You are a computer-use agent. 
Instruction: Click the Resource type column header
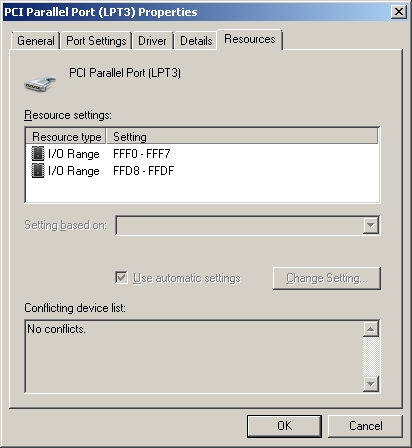click(66, 137)
